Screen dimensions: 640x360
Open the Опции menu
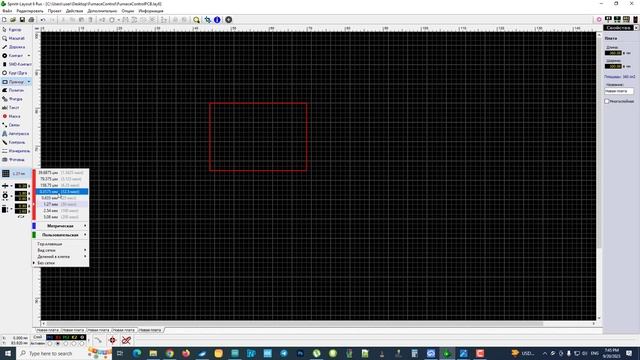point(127,11)
